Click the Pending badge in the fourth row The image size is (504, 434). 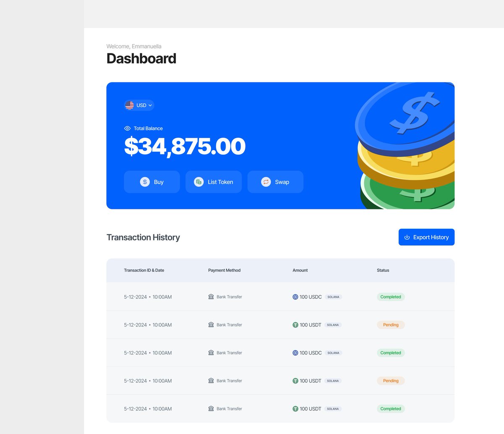coord(391,381)
